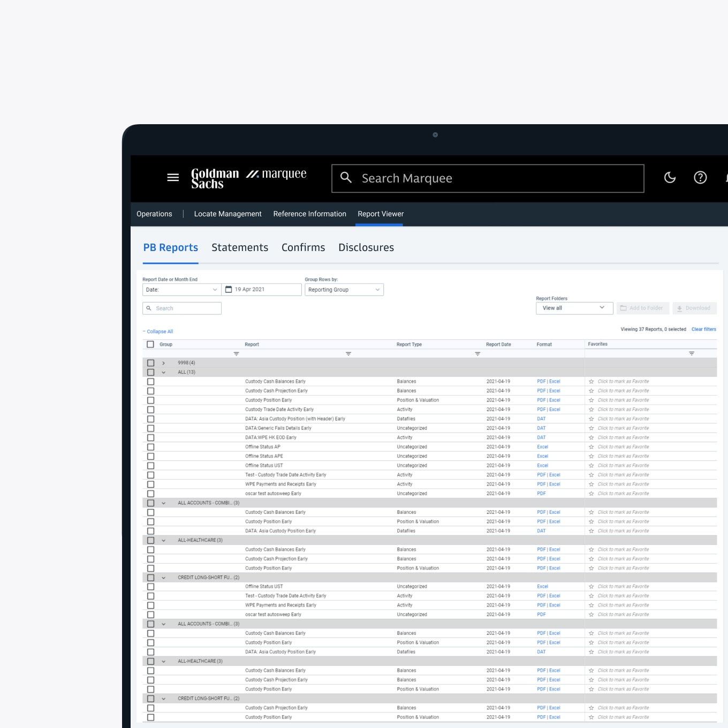Star DATA: Asia Custody Position (with Header) Early
The width and height of the screenshot is (728, 728).
(591, 419)
